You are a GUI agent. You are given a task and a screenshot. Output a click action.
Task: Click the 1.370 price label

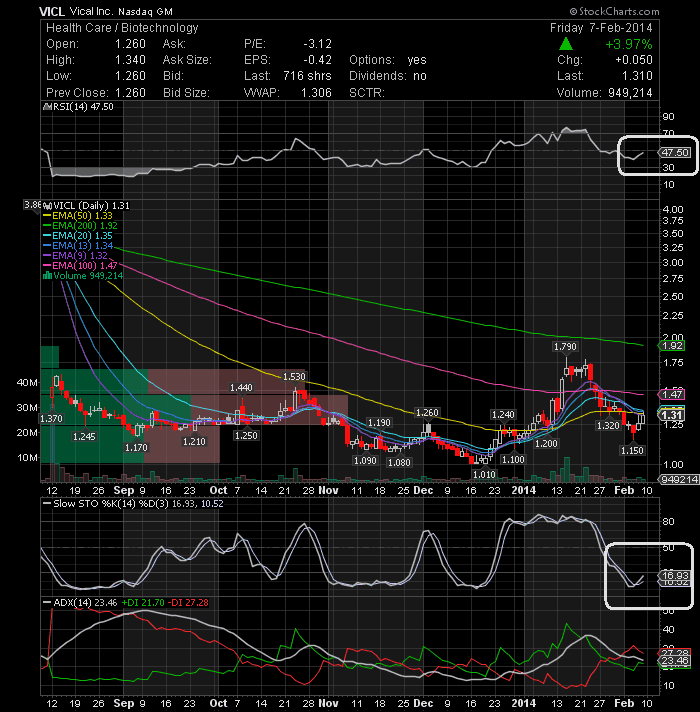pyautogui.click(x=51, y=418)
